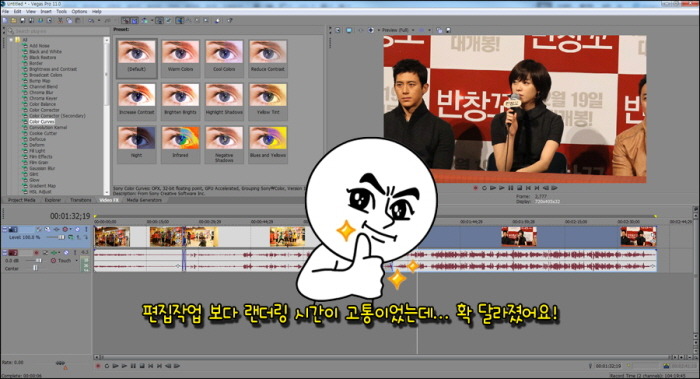Select the Warm Colors preset

point(180,57)
